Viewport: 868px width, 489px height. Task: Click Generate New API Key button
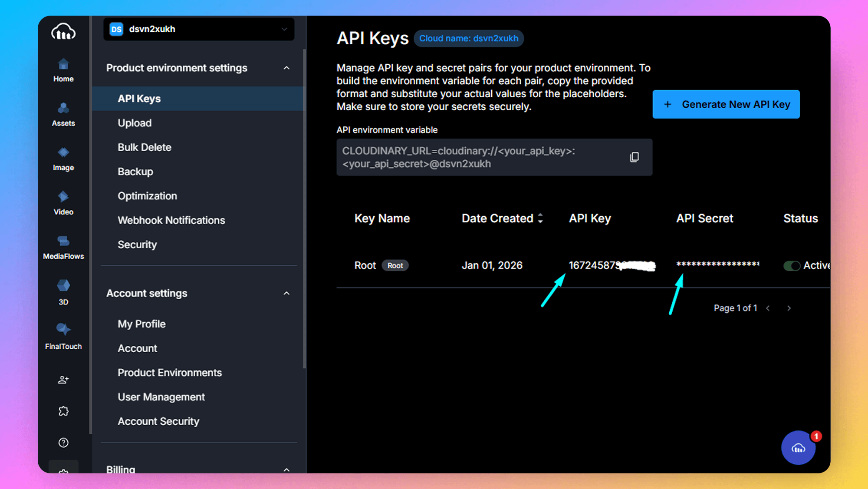(x=726, y=104)
